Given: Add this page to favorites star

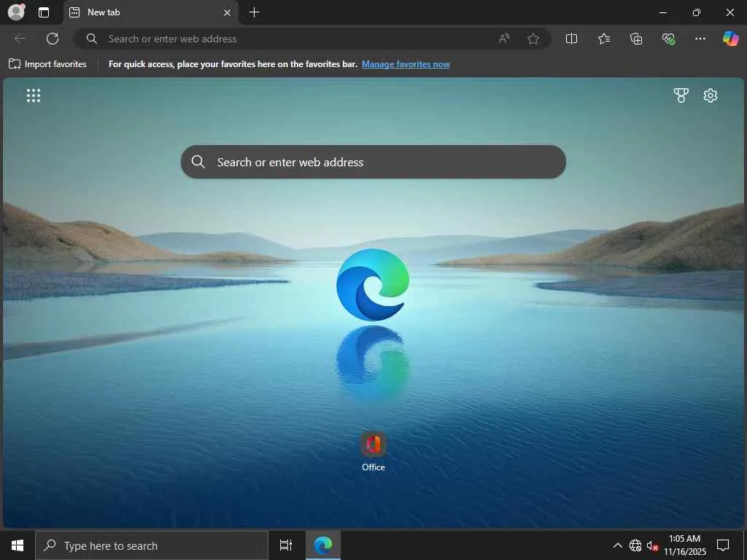Looking at the screenshot, I should coord(533,39).
